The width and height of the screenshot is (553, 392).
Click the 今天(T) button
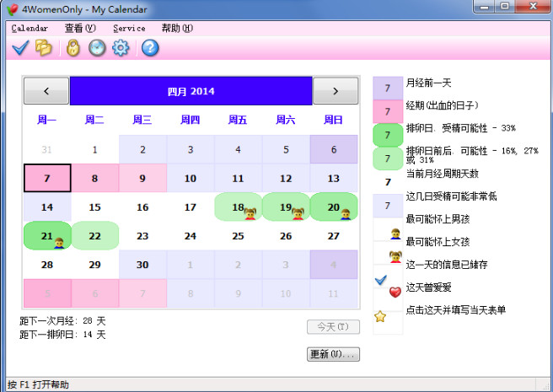tap(333, 327)
